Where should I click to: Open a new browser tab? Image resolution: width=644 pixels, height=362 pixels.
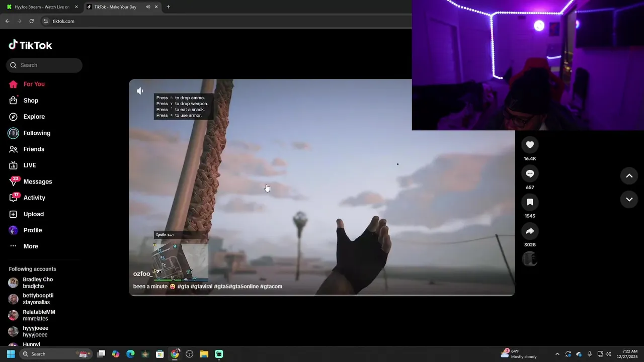[168, 7]
